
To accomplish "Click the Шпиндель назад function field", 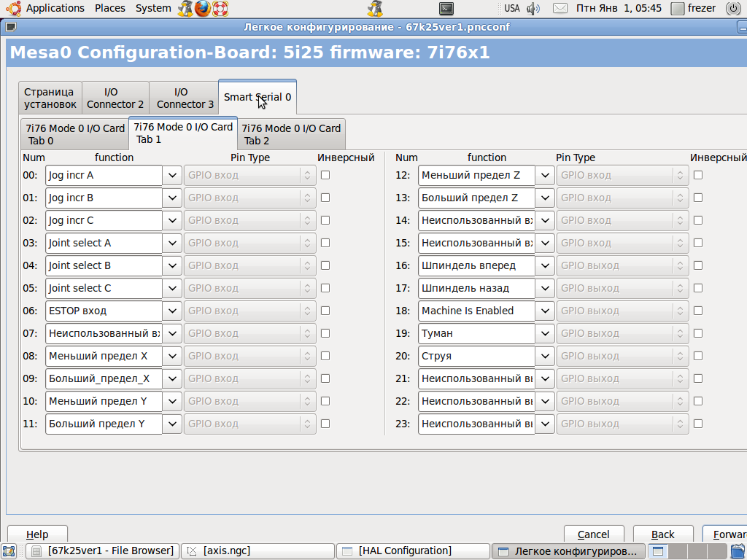I will (x=476, y=288).
